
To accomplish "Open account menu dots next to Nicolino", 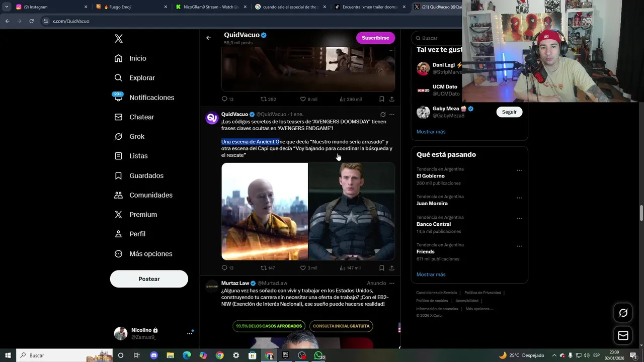I will tap(190, 333).
